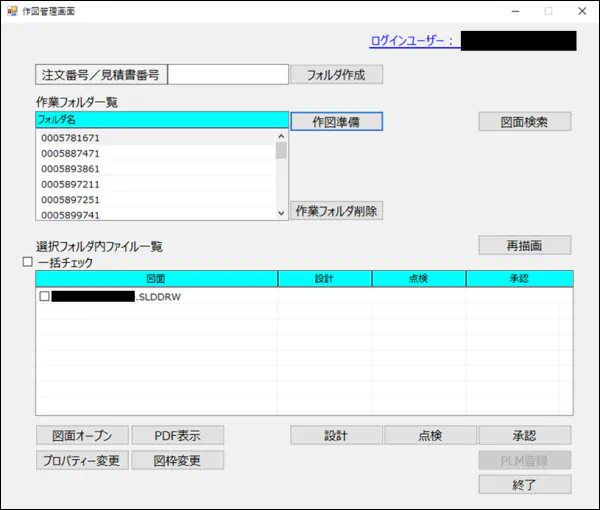The height and width of the screenshot is (510, 600).
Task: Click the 設計 column header
Action: [x=324, y=279]
